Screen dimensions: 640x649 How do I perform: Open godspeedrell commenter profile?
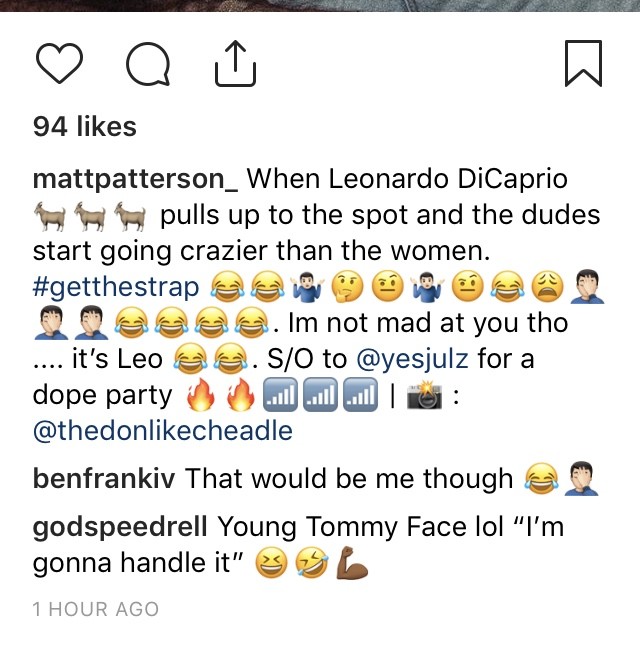(120, 527)
